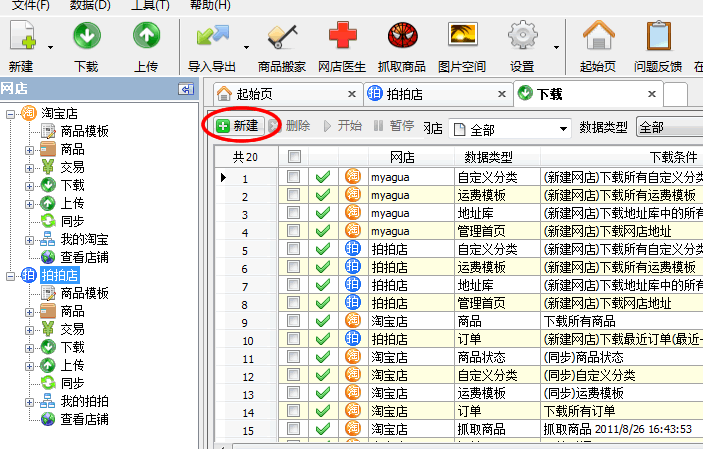
Task: Click the 新建 button in download toolbar
Action: pos(239,126)
